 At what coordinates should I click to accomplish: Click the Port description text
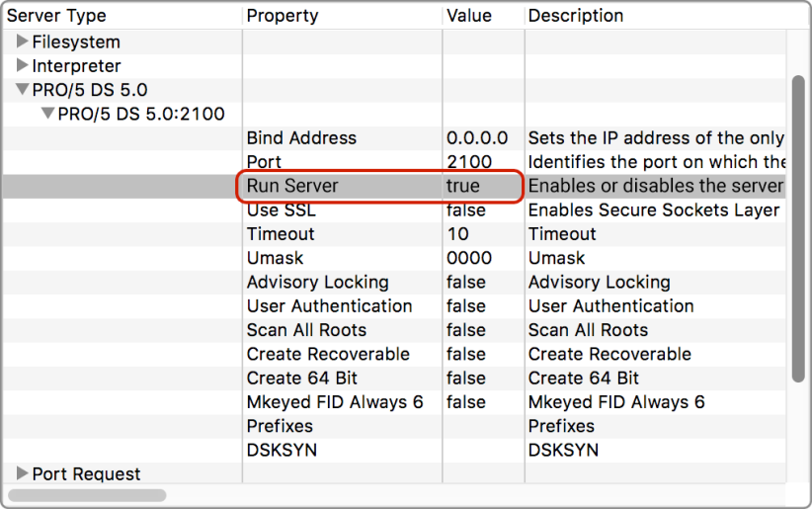point(657,162)
